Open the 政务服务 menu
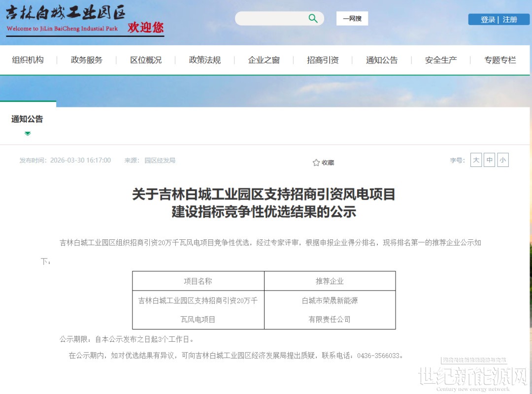This screenshot has width=532, height=394. point(87,60)
